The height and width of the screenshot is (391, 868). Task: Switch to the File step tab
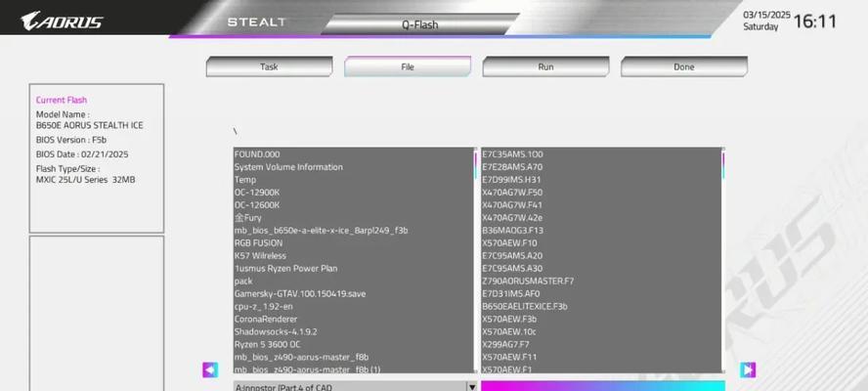(x=408, y=66)
